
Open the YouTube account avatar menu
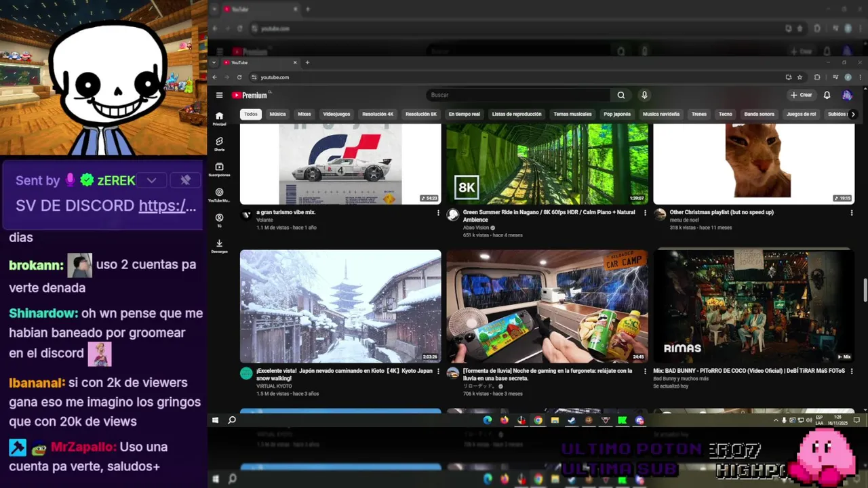pos(847,96)
